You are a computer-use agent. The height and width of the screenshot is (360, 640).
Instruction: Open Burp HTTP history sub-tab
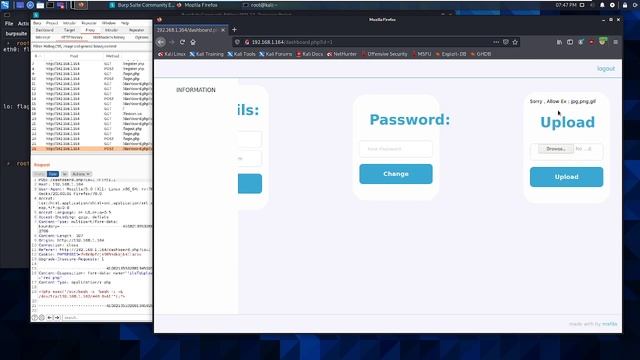72,37
